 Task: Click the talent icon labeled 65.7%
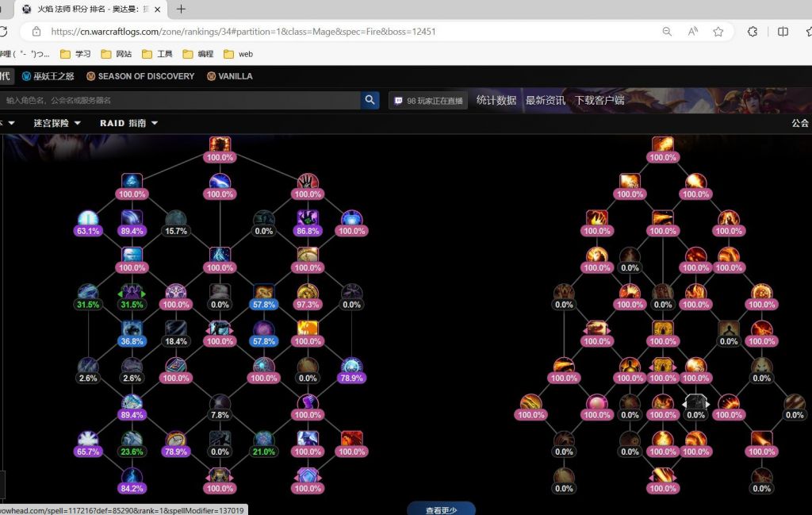coord(87,440)
